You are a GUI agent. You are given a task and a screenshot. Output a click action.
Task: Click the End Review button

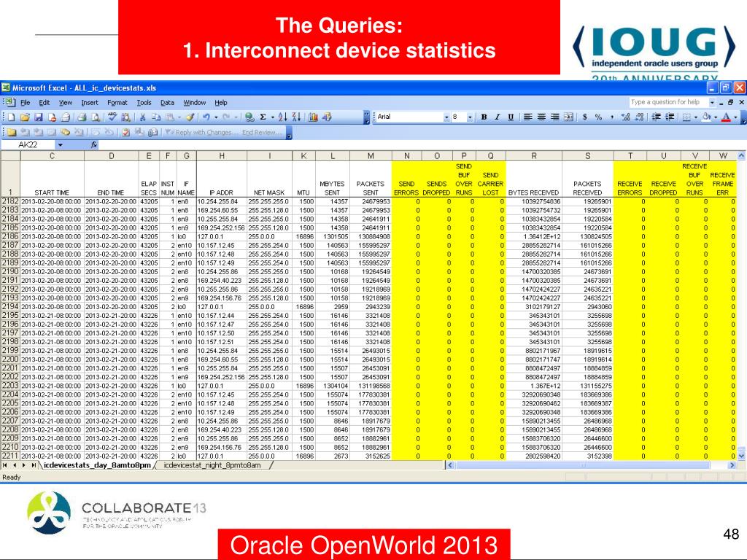(262, 133)
